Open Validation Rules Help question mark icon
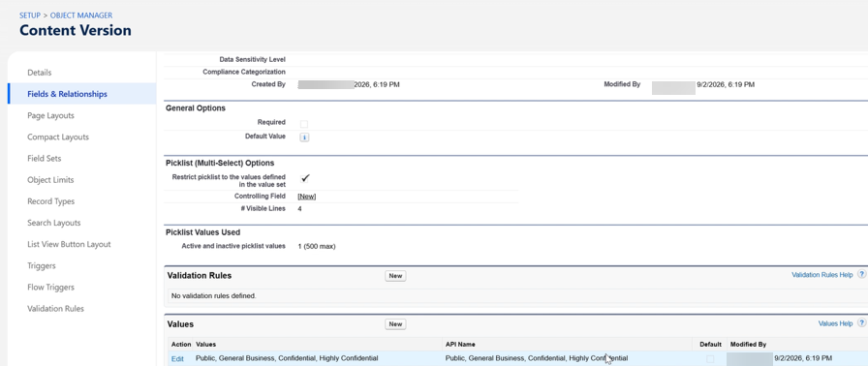 (861, 274)
